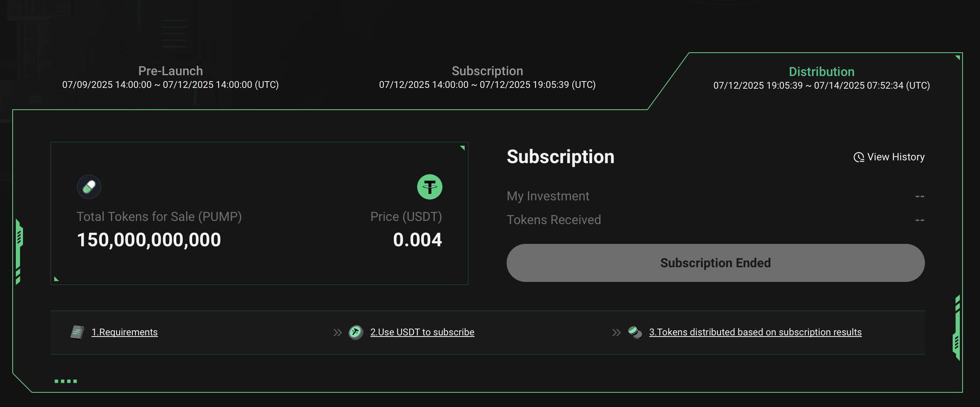
Task: Open the 1.Requirements link
Action: coord(124,332)
